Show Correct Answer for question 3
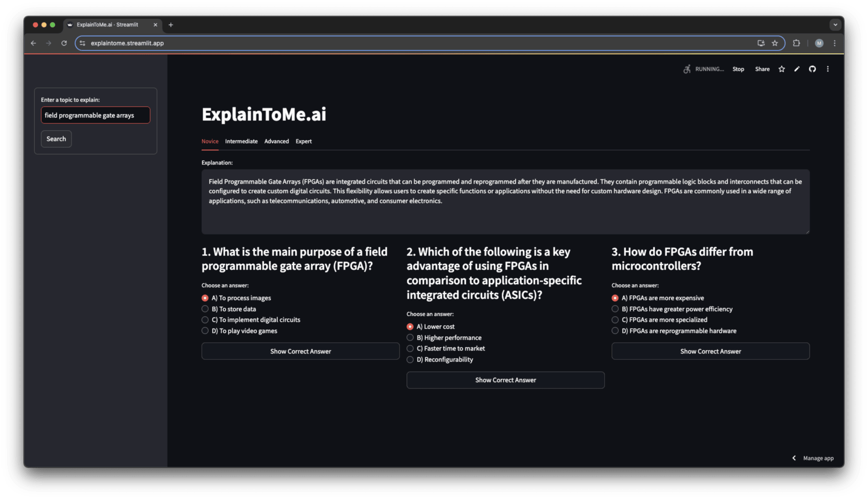 (711, 351)
